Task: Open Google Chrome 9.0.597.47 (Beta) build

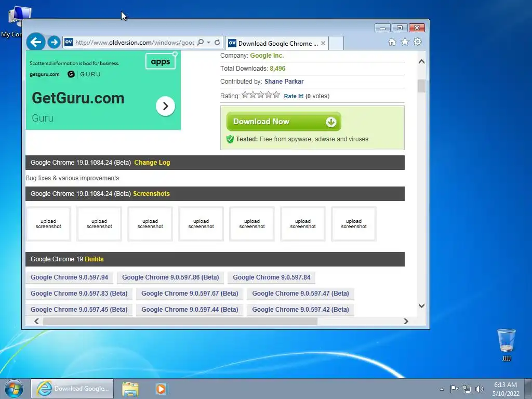Action: tap(300, 294)
